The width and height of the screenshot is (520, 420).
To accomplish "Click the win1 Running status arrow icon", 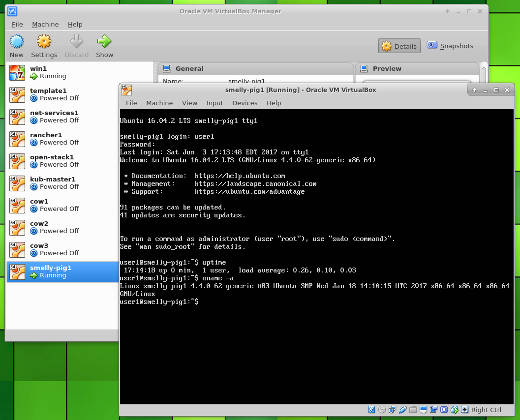I will [34, 76].
